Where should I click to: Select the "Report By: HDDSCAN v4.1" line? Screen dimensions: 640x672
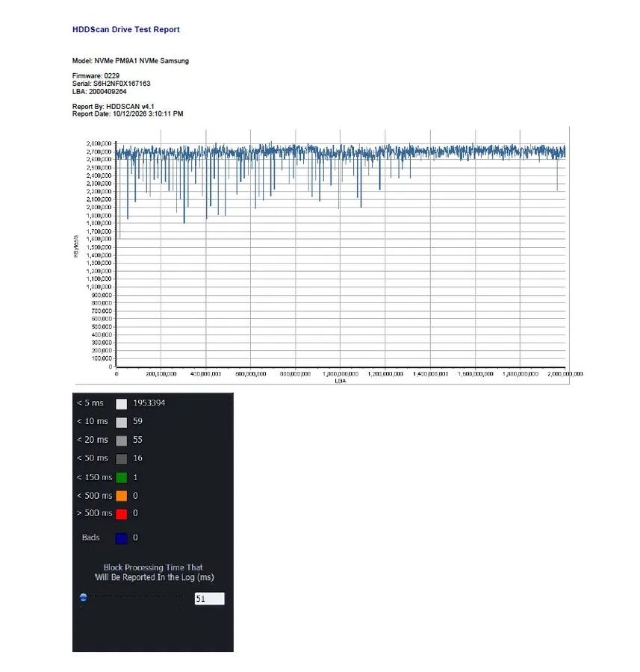[114, 106]
